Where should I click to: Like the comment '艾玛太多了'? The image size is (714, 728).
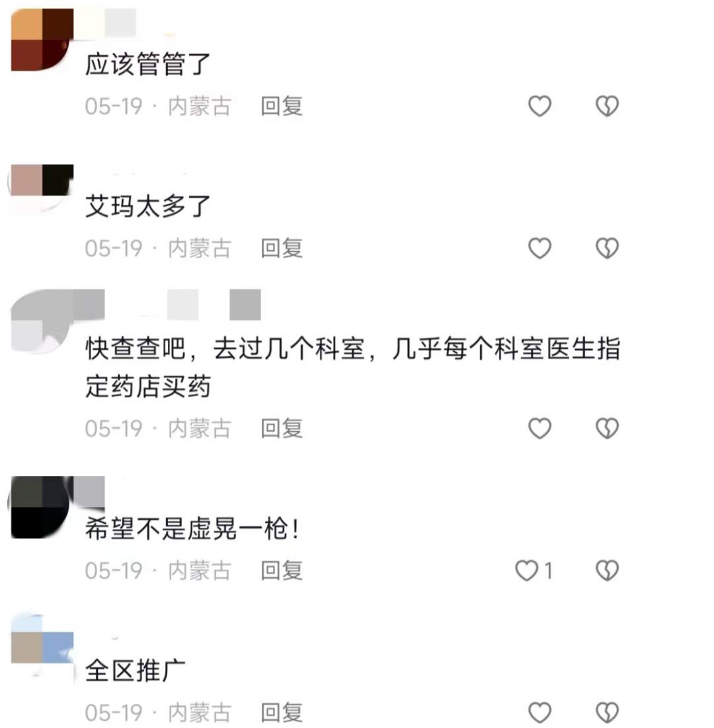(539, 248)
